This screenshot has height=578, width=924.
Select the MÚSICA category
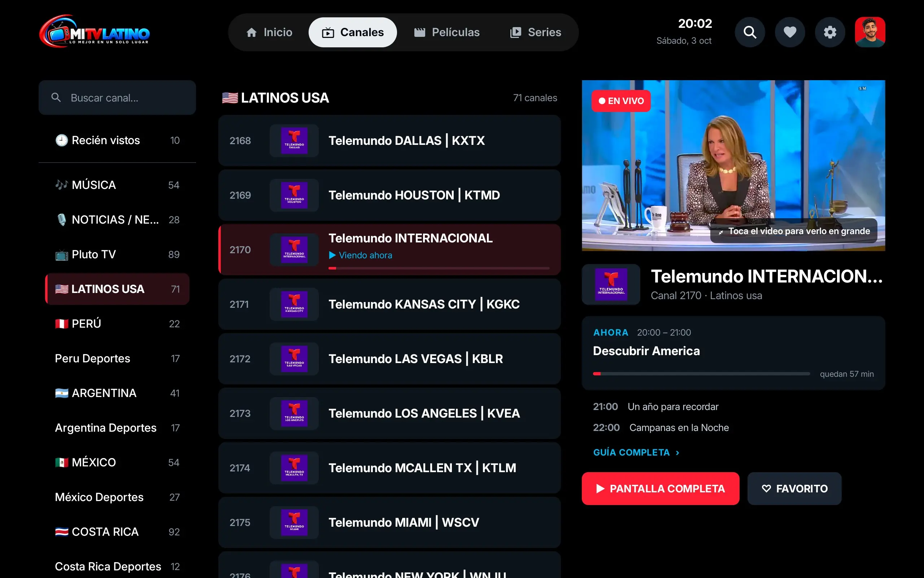click(x=117, y=185)
